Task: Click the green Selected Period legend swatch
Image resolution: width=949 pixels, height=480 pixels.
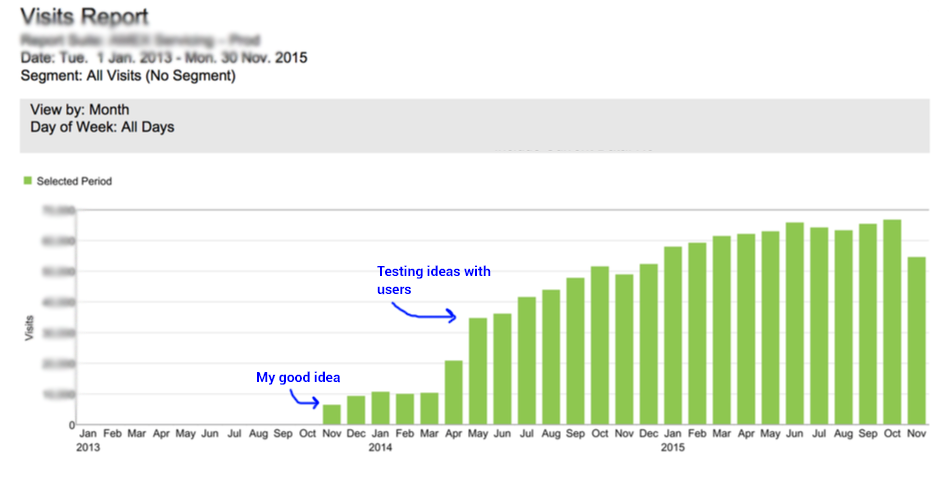Action: pos(27,181)
